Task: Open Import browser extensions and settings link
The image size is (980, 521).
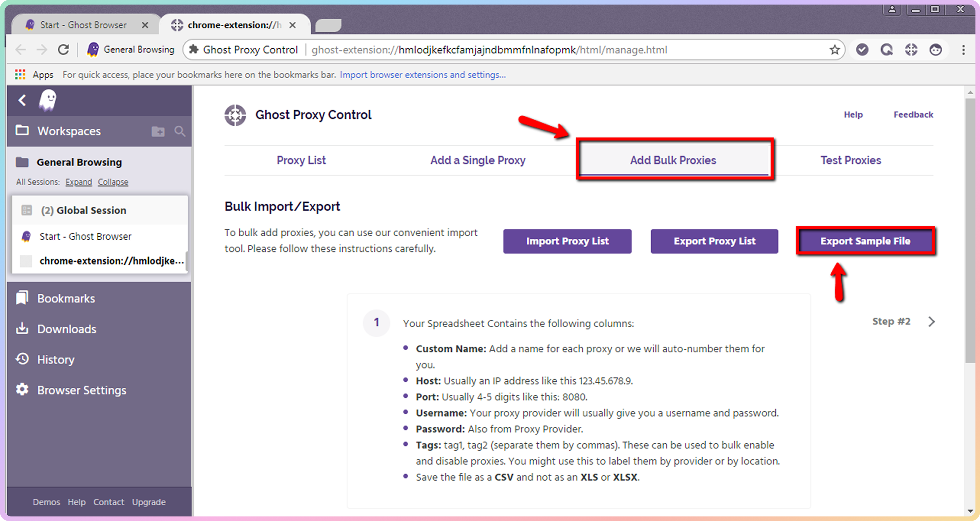Action: pos(422,75)
